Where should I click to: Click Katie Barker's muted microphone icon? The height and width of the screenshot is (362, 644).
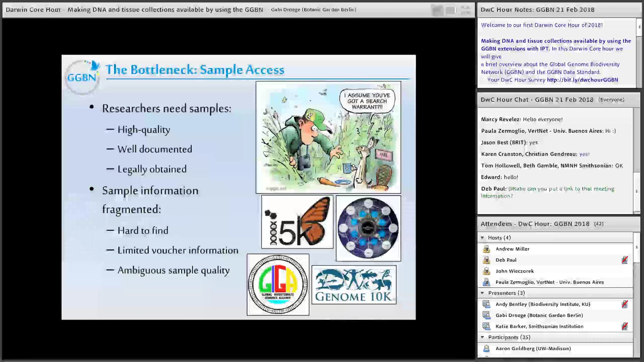(625, 326)
